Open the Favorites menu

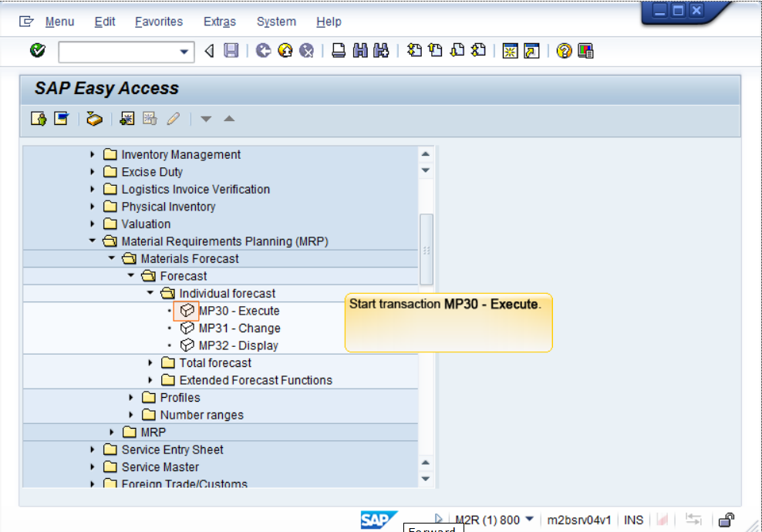pos(158,22)
